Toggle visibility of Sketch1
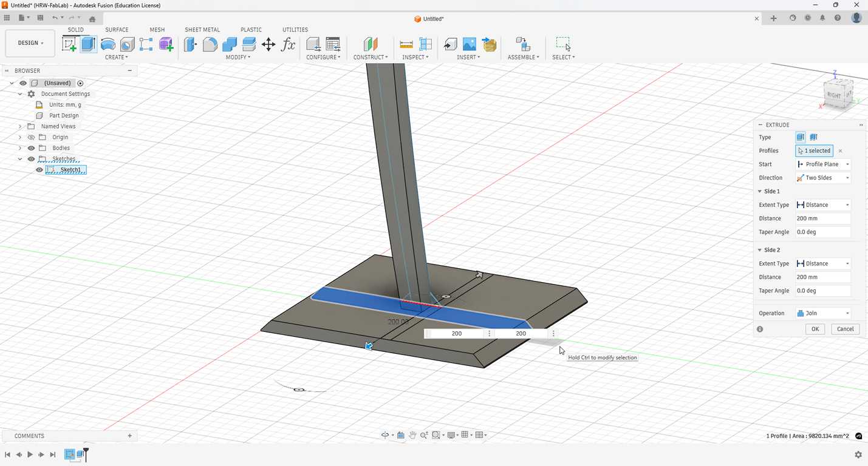This screenshot has width=868, height=466. click(x=39, y=170)
